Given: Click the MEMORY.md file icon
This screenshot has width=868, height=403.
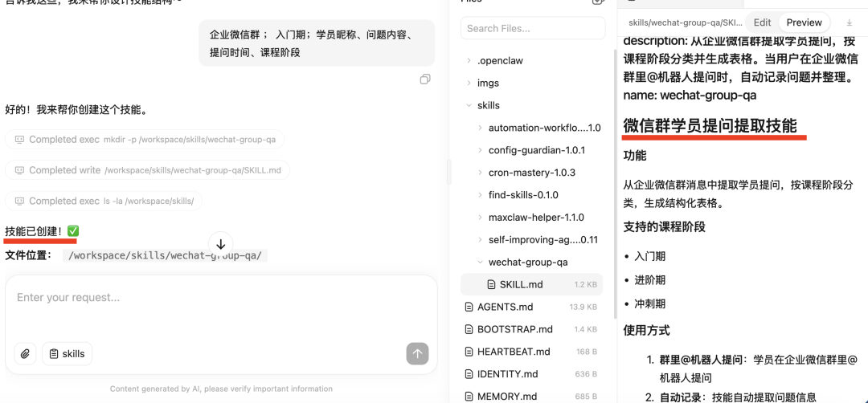Looking at the screenshot, I should (469, 397).
